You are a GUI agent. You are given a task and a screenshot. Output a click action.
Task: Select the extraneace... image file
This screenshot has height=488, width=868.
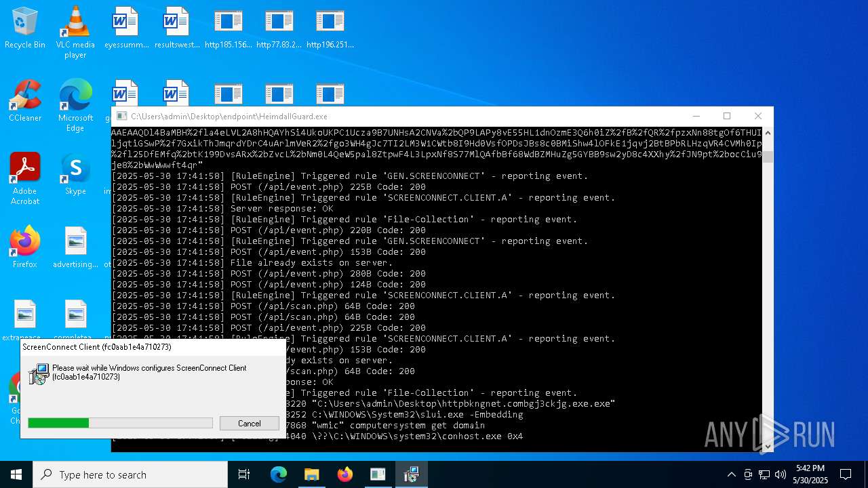pos(25,319)
